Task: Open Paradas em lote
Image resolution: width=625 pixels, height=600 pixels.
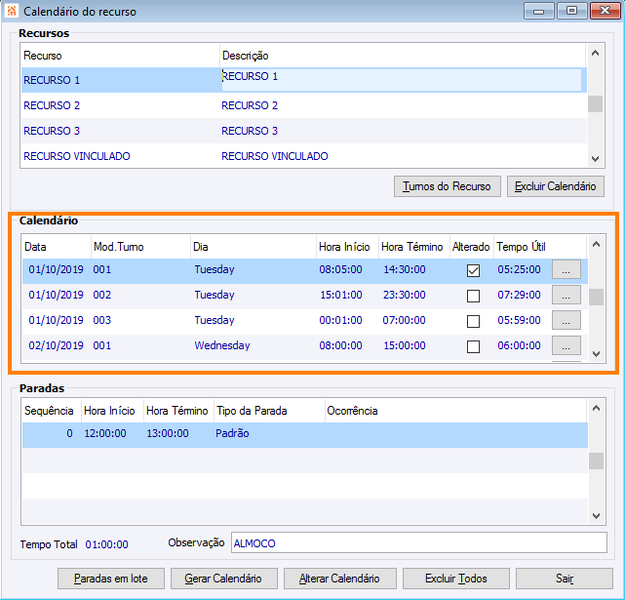Action: [111, 578]
